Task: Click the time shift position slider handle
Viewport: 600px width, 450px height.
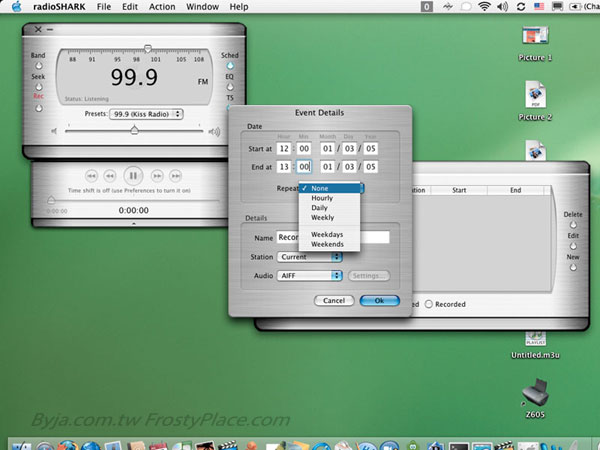Action: click(51, 200)
